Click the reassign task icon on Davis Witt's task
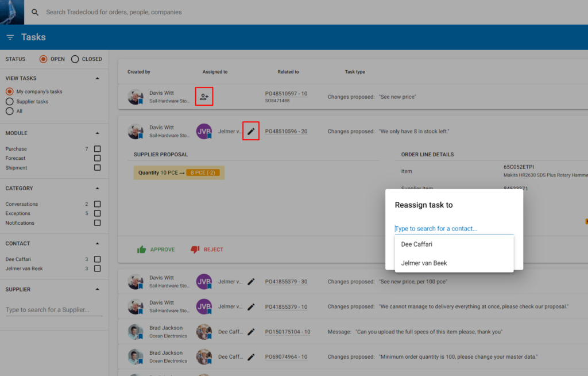The width and height of the screenshot is (588, 376). (204, 96)
